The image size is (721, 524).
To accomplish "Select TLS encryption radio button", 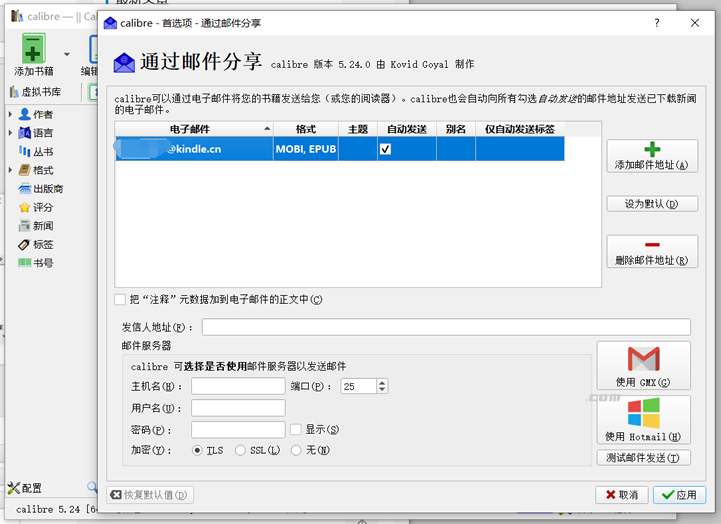I will click(x=197, y=450).
